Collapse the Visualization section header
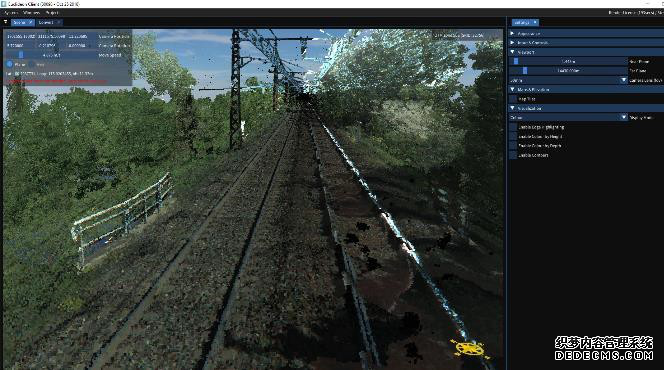664x370 pixels. click(512, 108)
